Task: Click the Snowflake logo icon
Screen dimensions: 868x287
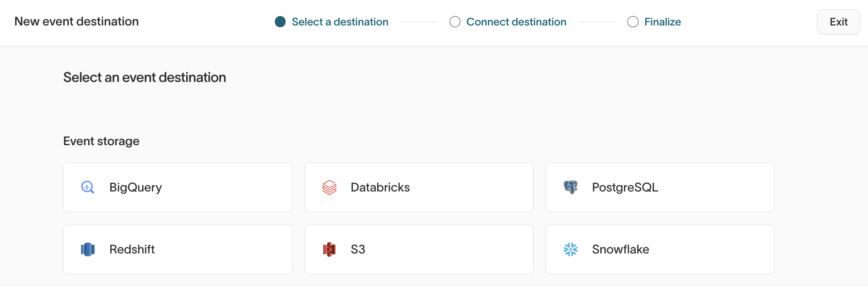Action: [x=571, y=249]
